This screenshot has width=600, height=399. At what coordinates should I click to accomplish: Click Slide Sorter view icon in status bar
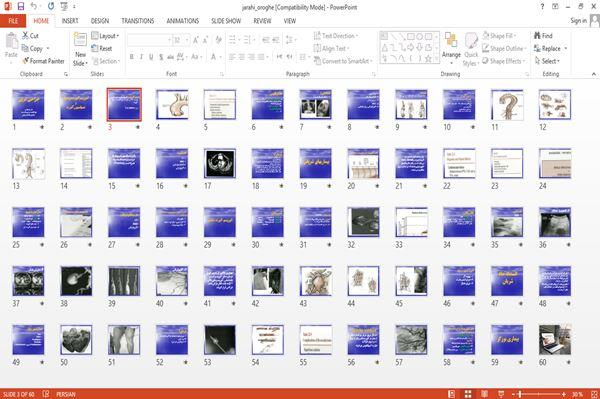tap(468, 394)
